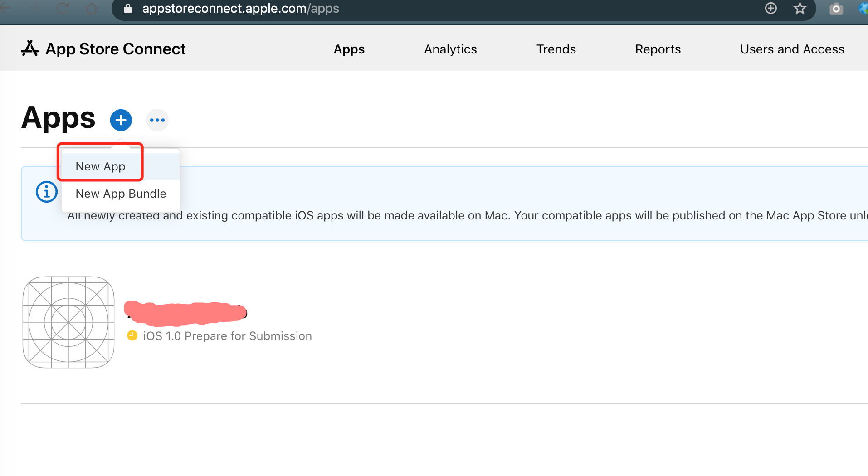Go to the Trends section
Screen dimensions: 868x476
tap(556, 49)
